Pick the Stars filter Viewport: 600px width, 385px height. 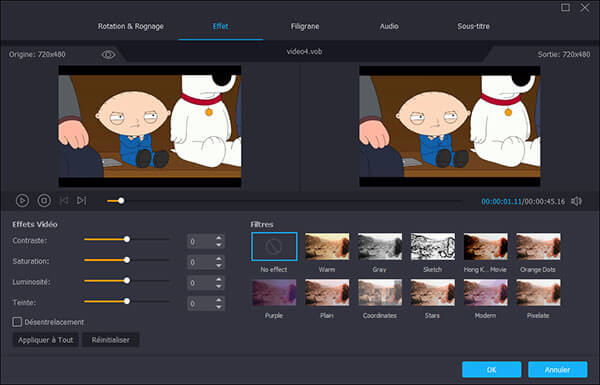433,292
